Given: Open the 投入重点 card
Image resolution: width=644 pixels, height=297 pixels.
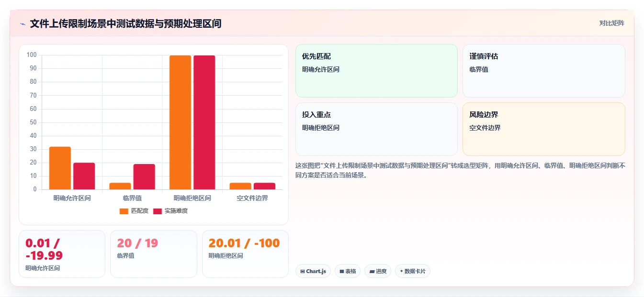Looking at the screenshot, I should pyautogui.click(x=376, y=129).
